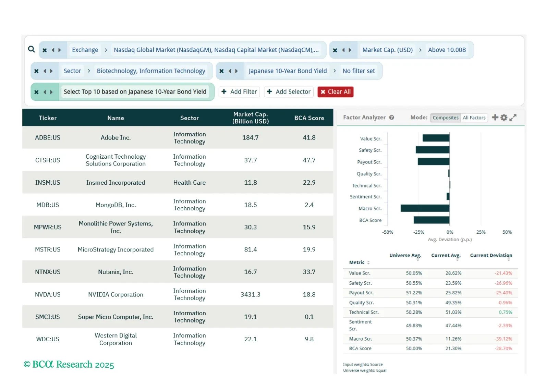Expand the Factor Analyzer panel fullscreen
This screenshot has height=392, width=546.
tap(513, 118)
